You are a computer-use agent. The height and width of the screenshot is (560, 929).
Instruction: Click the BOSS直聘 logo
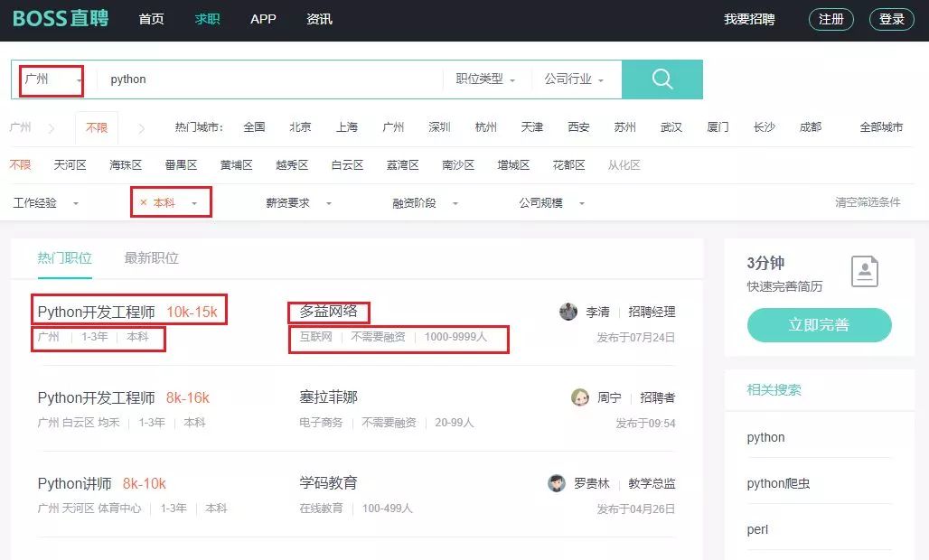pyautogui.click(x=61, y=18)
